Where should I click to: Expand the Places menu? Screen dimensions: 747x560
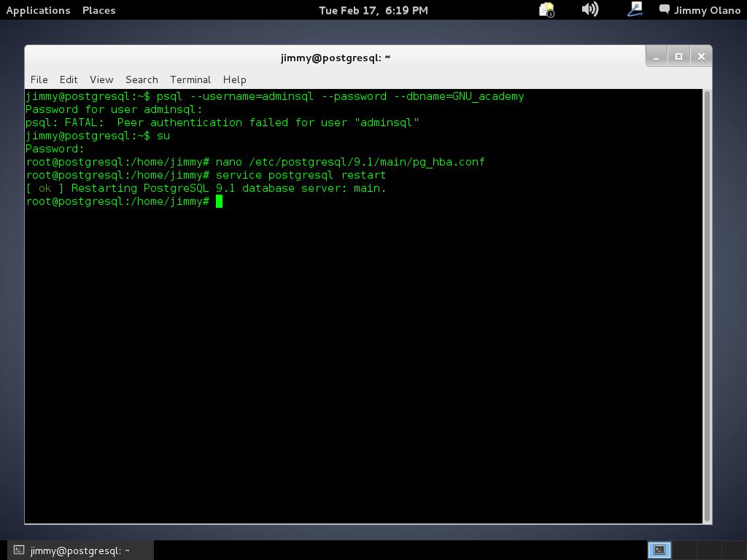[98, 10]
